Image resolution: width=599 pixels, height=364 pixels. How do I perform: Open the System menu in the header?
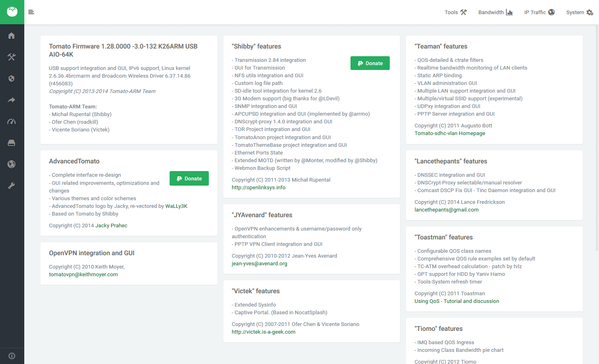click(x=580, y=12)
